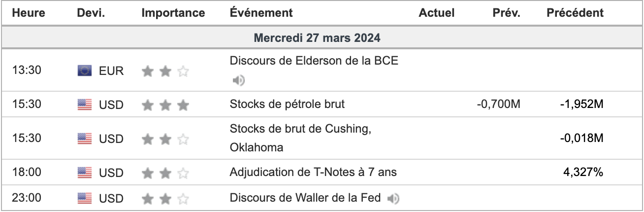Click the US flag in the 18:00 row

(85, 173)
